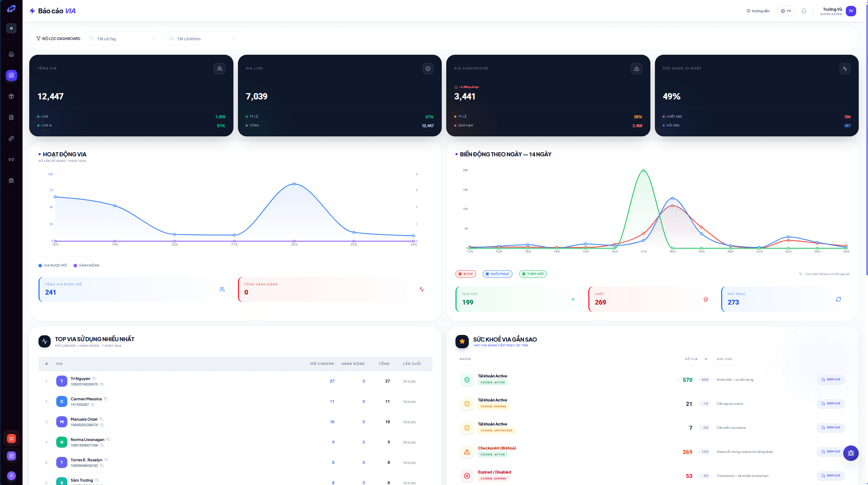Click the 17/6 green peak point on chart
Screen dimensions: 868x485
click(x=643, y=170)
